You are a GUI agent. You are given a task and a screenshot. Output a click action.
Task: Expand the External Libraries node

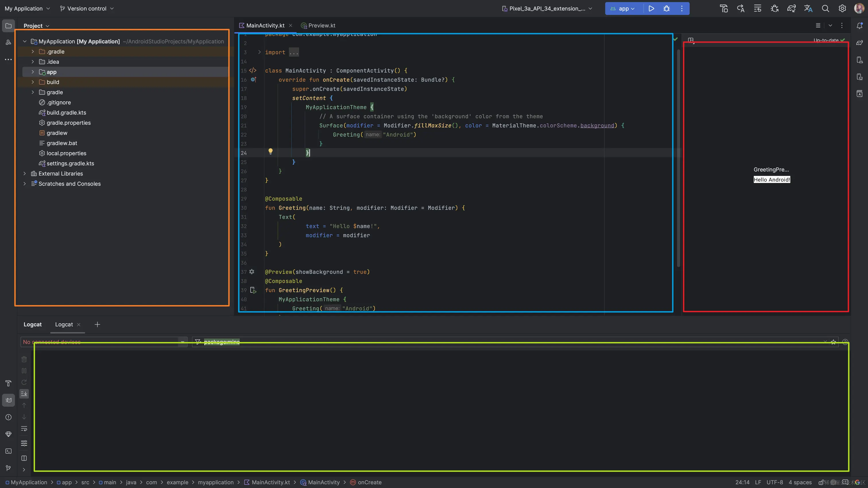click(25, 174)
